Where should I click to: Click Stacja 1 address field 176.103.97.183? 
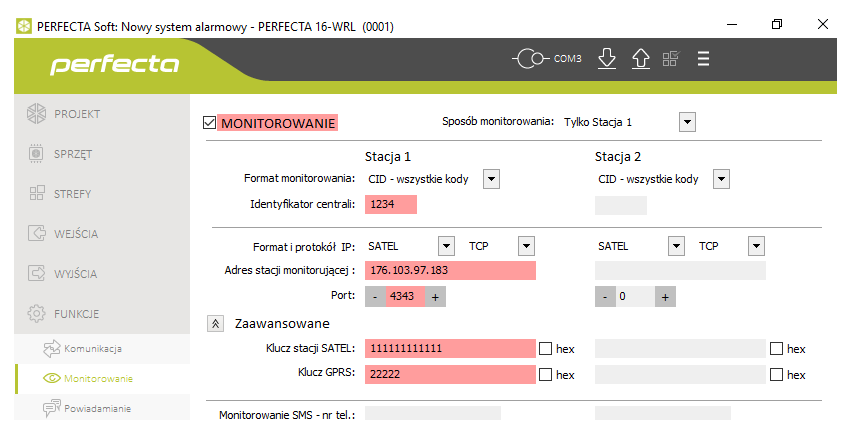[450, 271]
